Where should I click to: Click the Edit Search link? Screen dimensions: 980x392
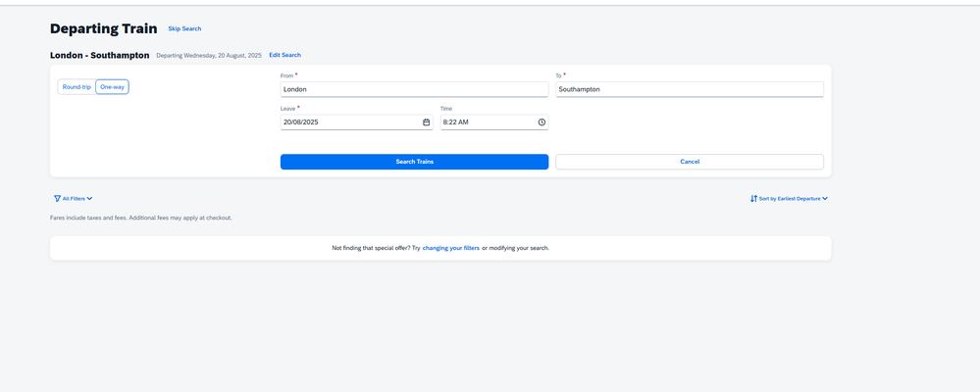point(285,55)
